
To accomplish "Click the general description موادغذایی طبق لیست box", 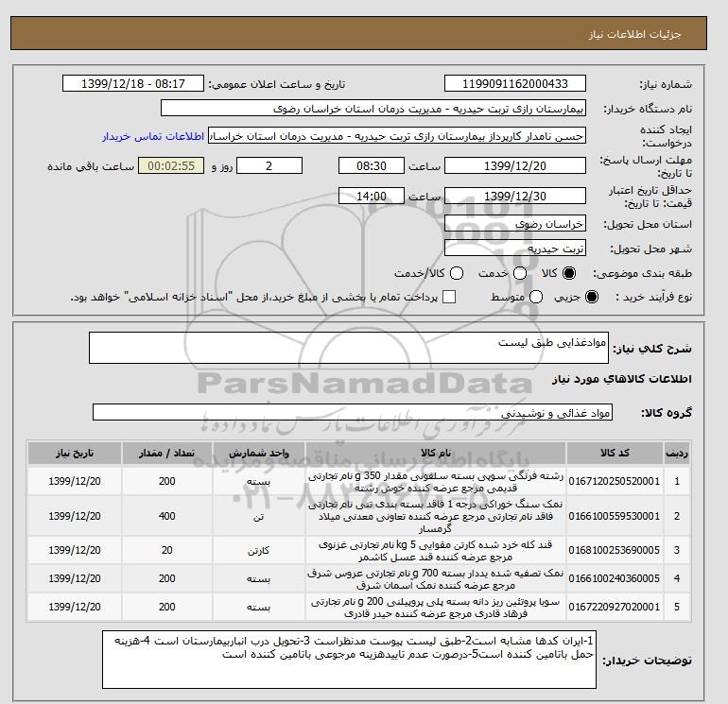I will pyautogui.click(x=349, y=348).
